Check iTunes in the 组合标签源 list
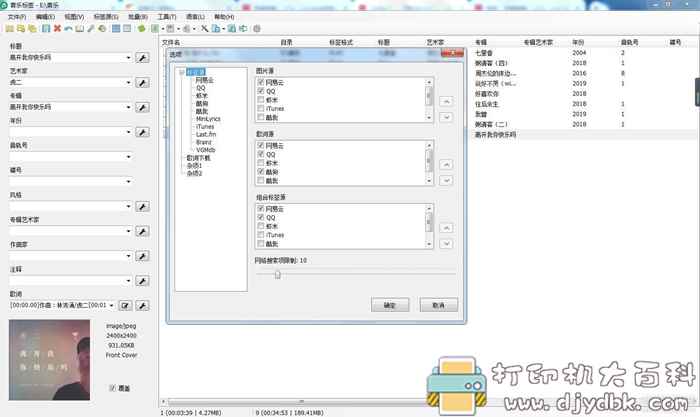 coord(261,234)
